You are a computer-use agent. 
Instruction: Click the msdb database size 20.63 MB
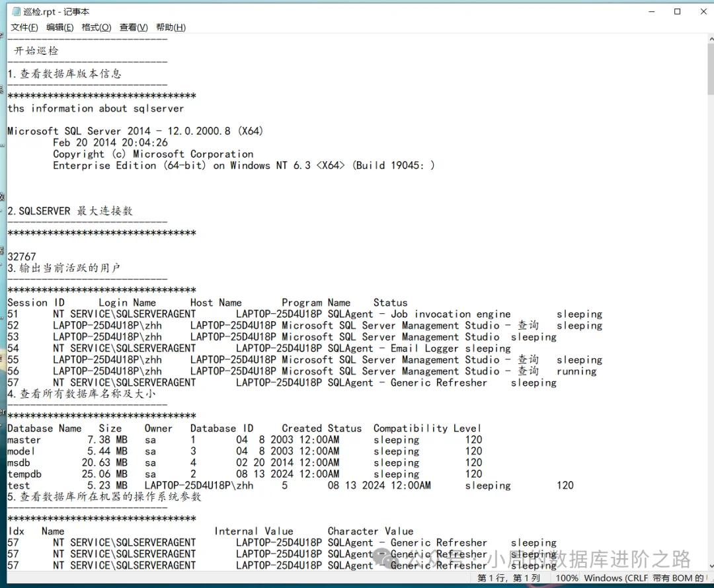pyautogui.click(x=104, y=463)
